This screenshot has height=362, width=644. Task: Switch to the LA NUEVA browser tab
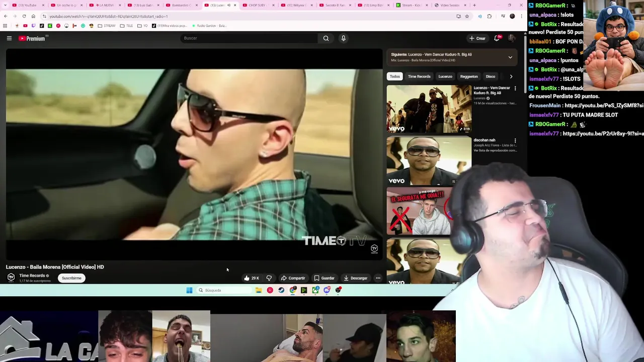(105, 5)
